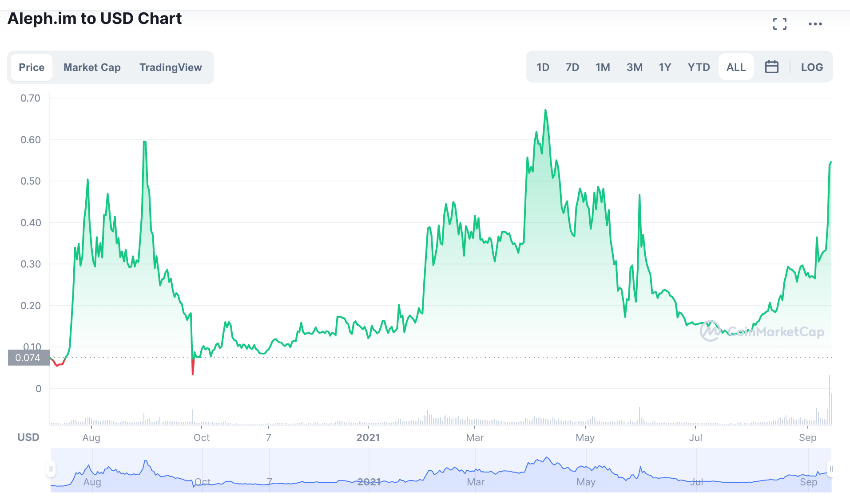Open the three-dot more options menu
850x504 pixels.
coord(815,24)
